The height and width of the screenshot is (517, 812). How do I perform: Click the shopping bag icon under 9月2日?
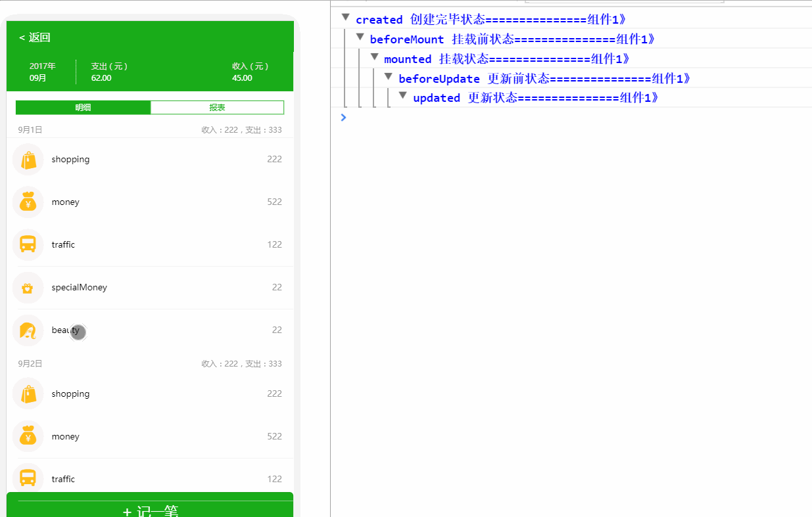[x=28, y=393]
